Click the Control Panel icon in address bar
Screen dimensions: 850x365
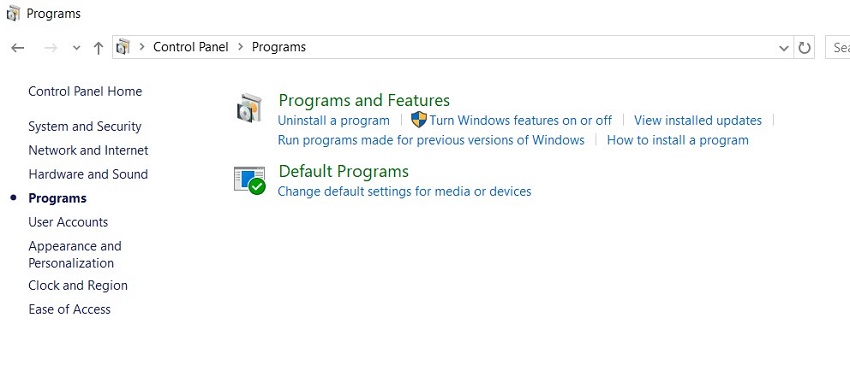[124, 47]
